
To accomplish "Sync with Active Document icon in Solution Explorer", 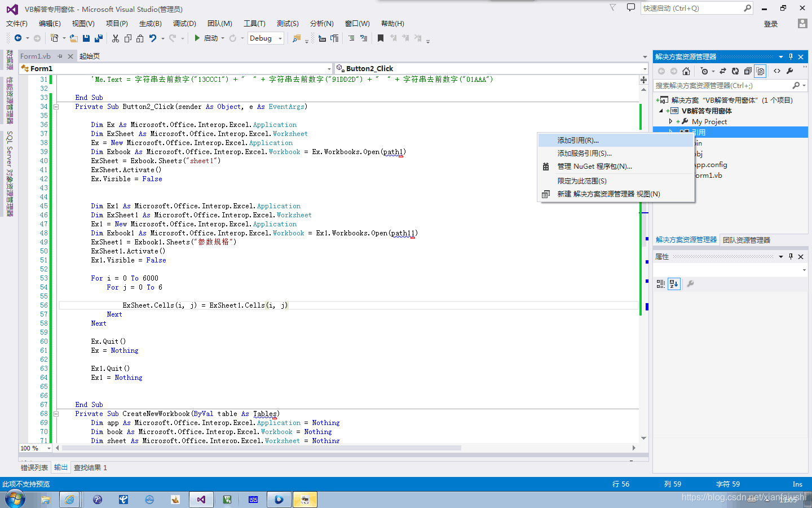I will (723, 71).
